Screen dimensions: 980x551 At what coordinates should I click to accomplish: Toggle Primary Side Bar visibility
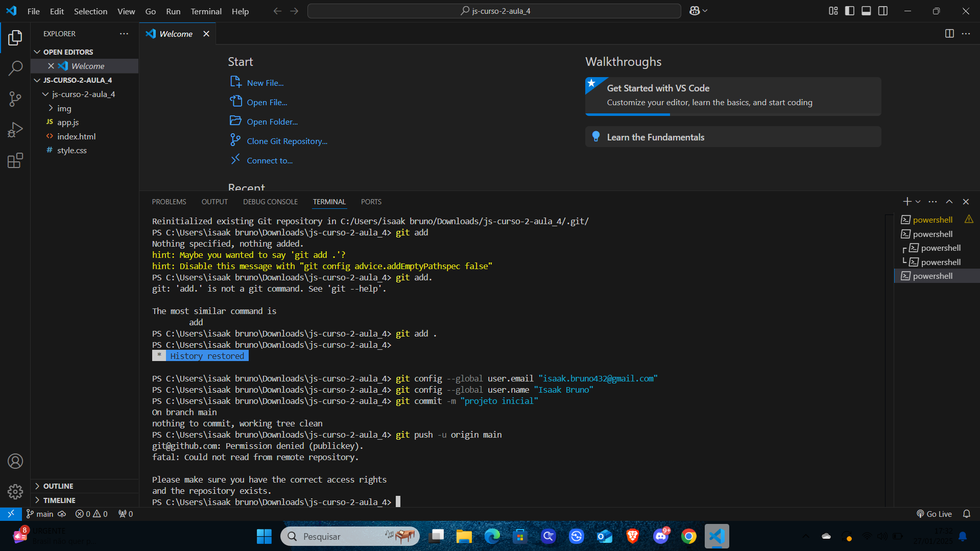coord(850,11)
